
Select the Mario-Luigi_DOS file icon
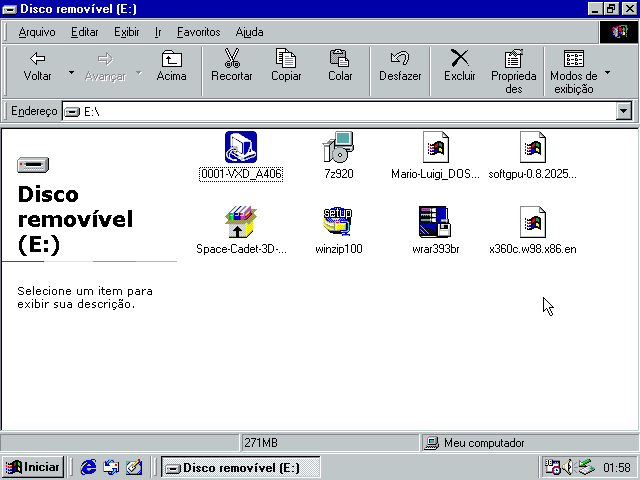click(435, 148)
